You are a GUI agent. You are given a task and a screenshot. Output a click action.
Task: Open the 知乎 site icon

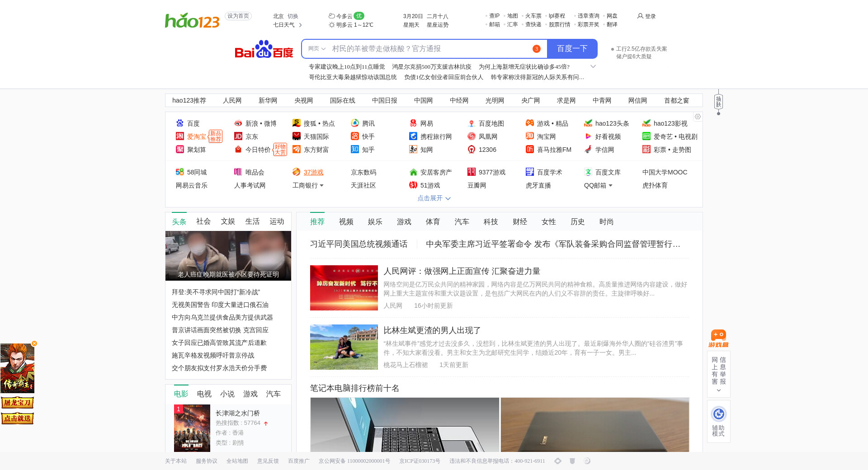tap(355, 150)
